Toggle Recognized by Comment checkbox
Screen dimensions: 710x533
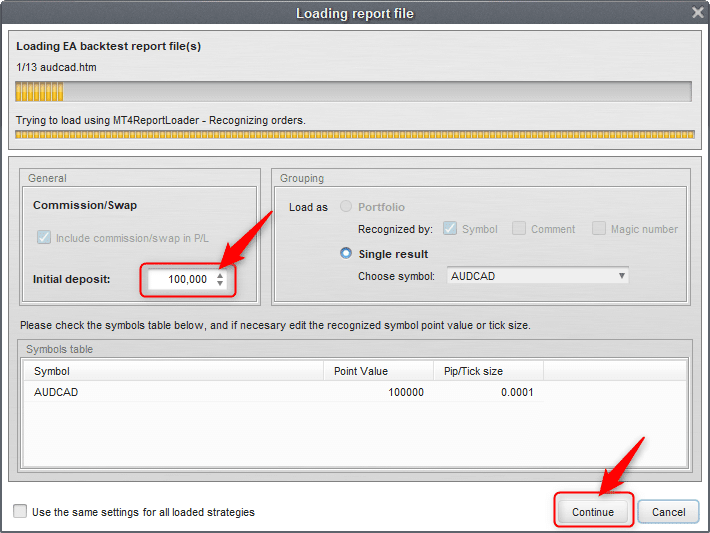click(519, 228)
